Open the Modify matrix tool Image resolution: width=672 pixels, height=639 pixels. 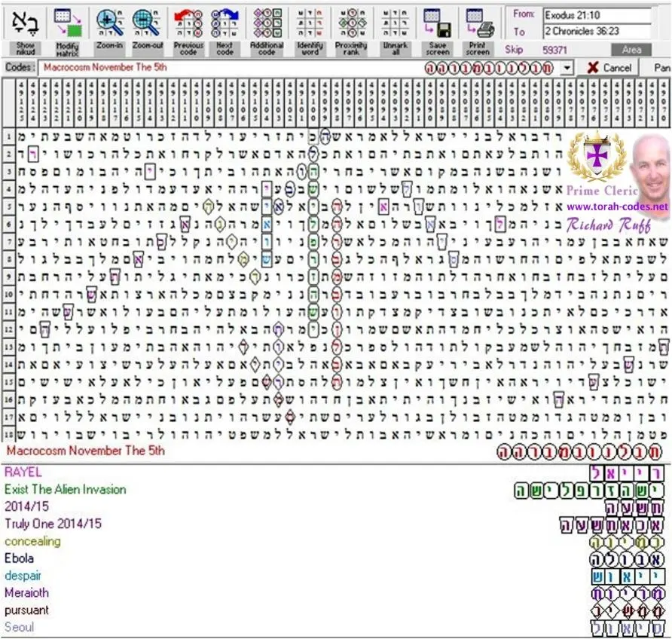(67, 32)
